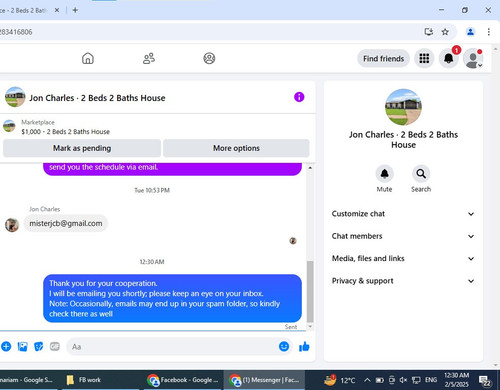
Task: Click Jon Charles sender avatar in chat
Action: point(12,225)
